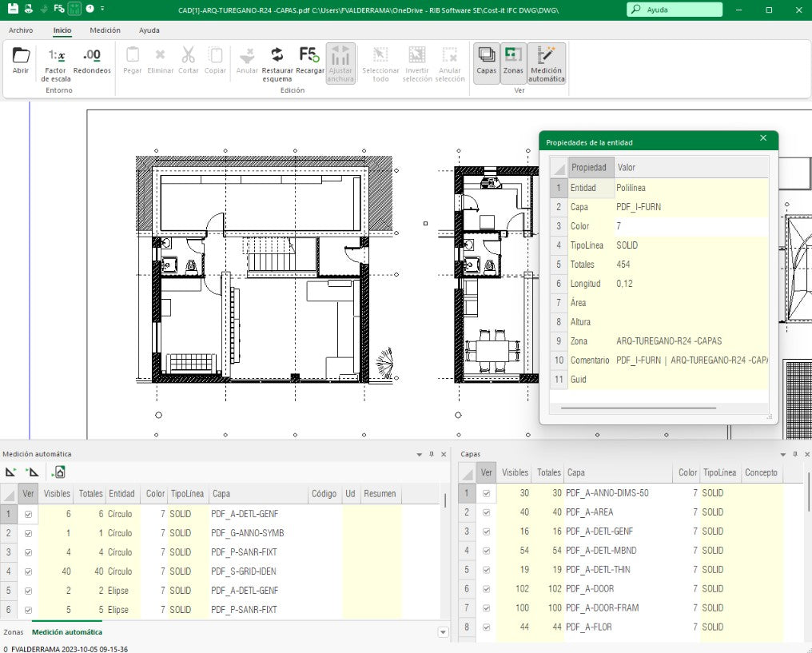812x653 pixels.
Task: Select the Inicio ribbon tab
Action: [x=62, y=30]
